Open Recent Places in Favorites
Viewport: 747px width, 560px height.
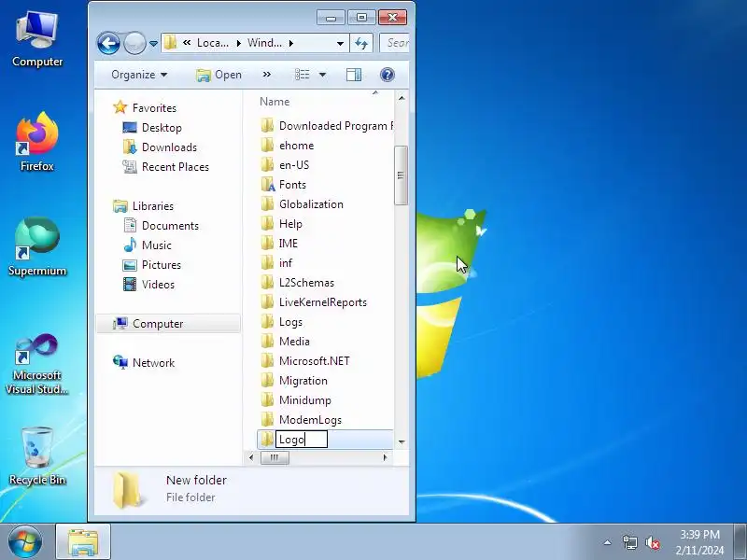click(x=166, y=167)
